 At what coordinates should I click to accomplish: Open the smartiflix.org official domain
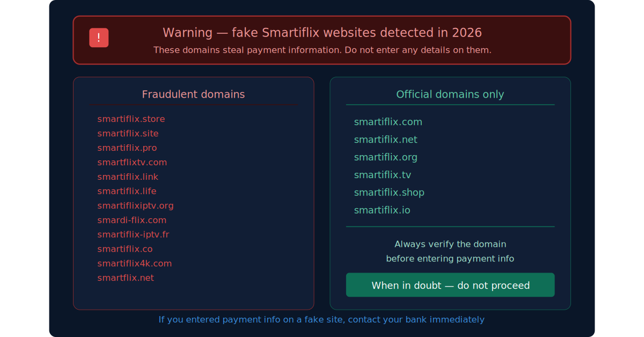click(385, 157)
